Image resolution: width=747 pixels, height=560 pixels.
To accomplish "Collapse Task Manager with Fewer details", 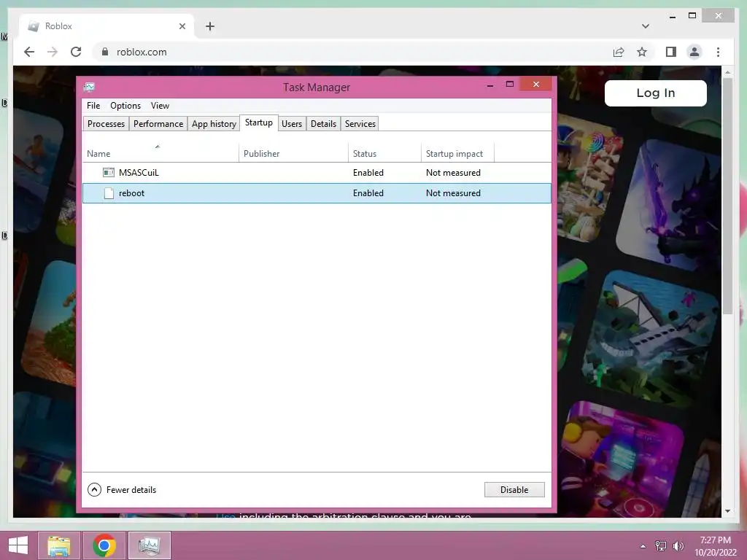I will [x=122, y=489].
